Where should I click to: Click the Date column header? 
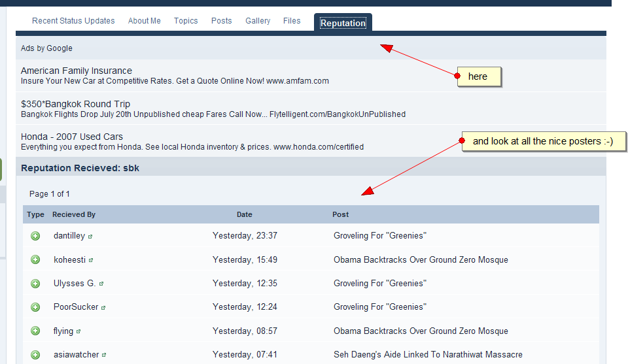pyautogui.click(x=244, y=214)
